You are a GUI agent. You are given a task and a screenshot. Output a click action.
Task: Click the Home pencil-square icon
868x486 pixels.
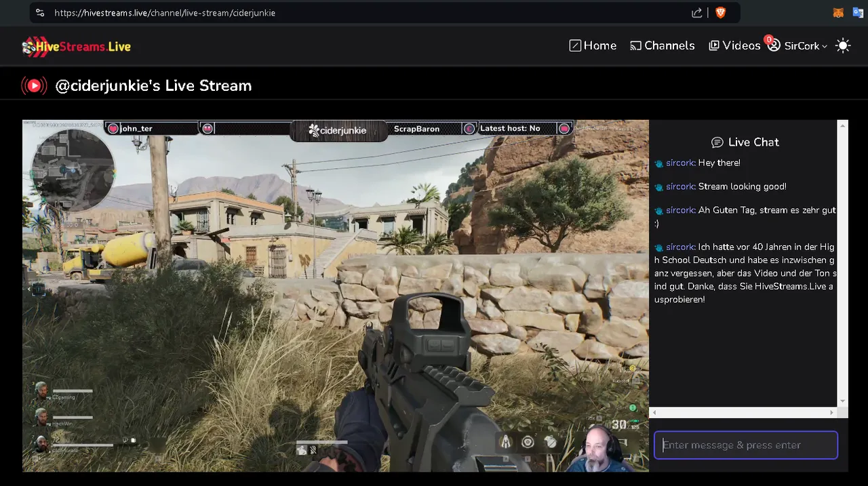click(x=575, y=45)
